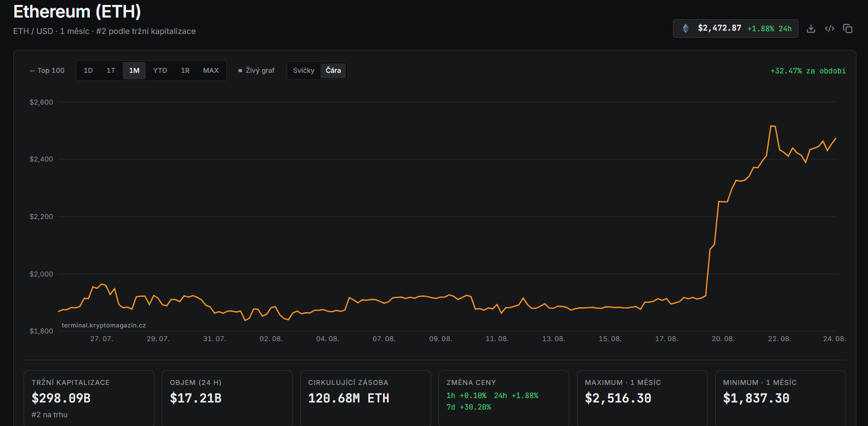Click the +1.88% 24h change badge
The width and height of the screenshot is (868, 426).
(769, 28)
